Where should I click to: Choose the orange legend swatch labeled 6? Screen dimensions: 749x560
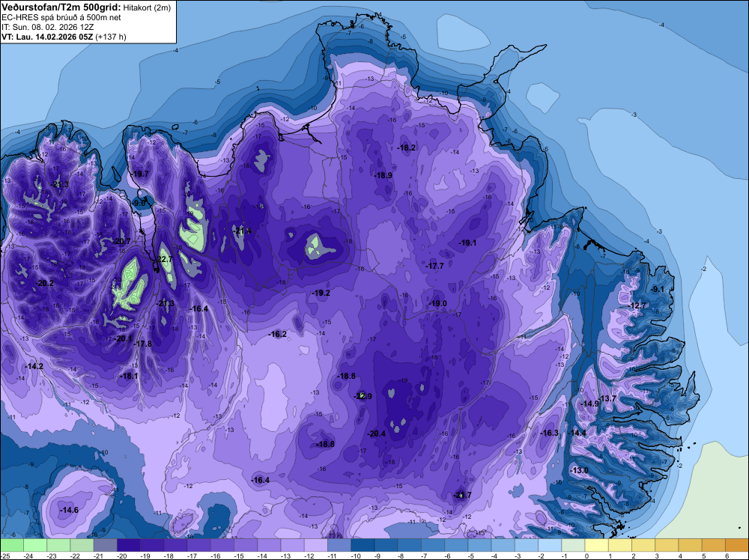coord(737,545)
